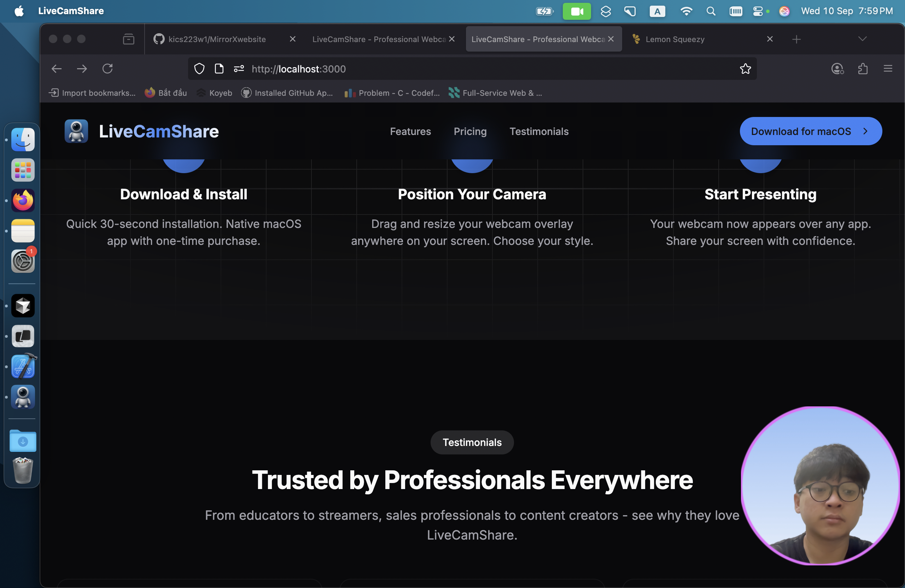The width and height of the screenshot is (905, 588).
Task: Click Download for macOS button
Action: tap(811, 131)
